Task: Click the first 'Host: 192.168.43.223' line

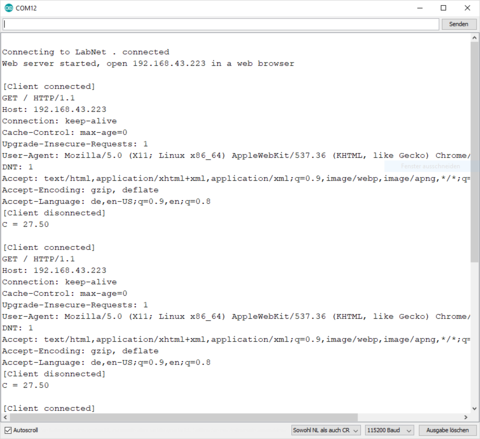Action: pyautogui.click(x=54, y=109)
